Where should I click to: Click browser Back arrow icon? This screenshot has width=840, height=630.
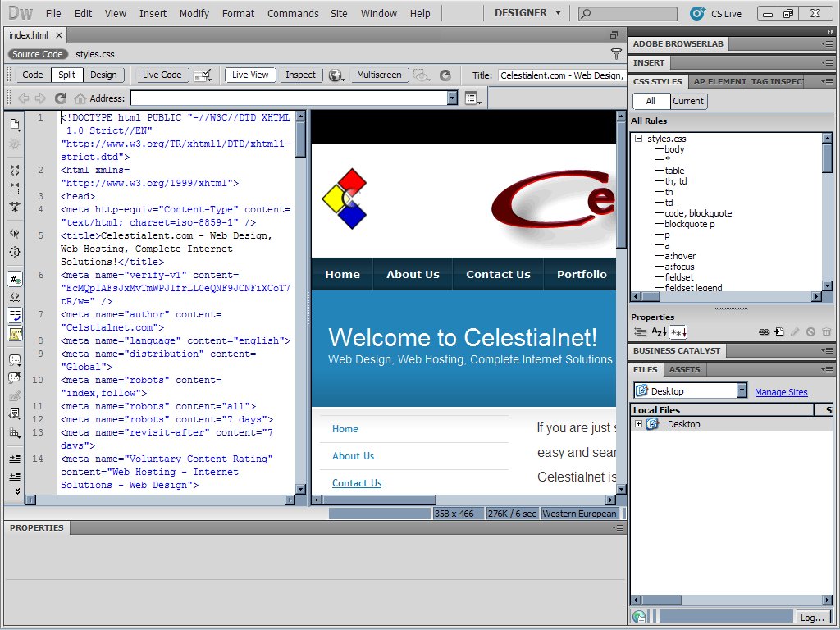coord(24,98)
